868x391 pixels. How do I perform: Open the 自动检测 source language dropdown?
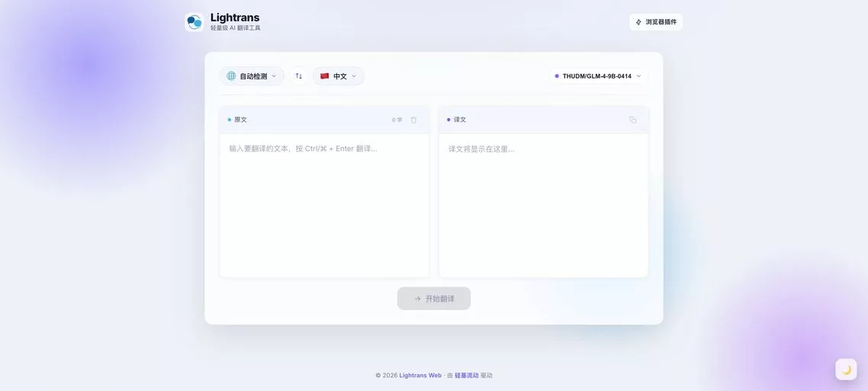(x=252, y=76)
